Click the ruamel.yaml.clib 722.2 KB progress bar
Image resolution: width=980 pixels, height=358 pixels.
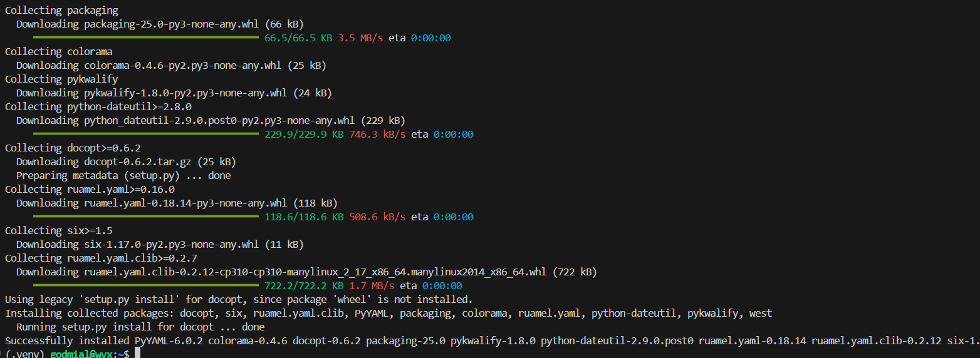click(145, 286)
